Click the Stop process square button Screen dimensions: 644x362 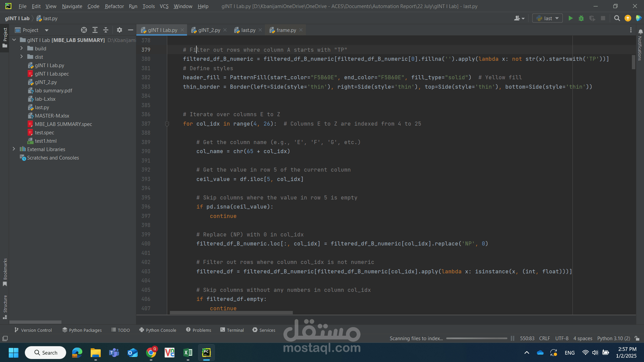pos(603,18)
